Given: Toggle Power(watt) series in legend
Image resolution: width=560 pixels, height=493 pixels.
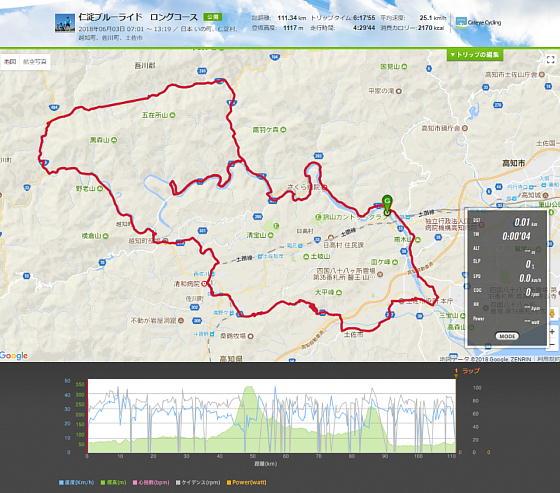Looking at the screenshot, I should click(246, 482).
